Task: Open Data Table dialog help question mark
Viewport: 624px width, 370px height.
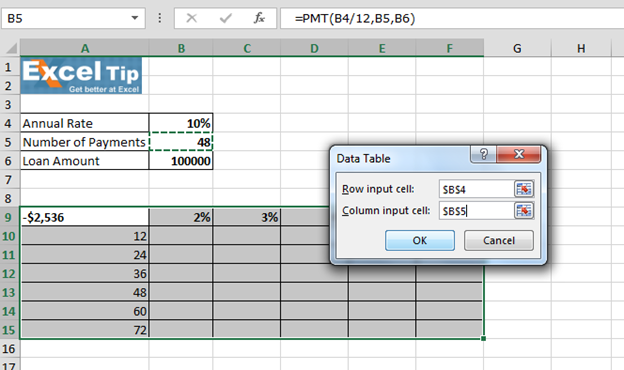Action: [484, 154]
